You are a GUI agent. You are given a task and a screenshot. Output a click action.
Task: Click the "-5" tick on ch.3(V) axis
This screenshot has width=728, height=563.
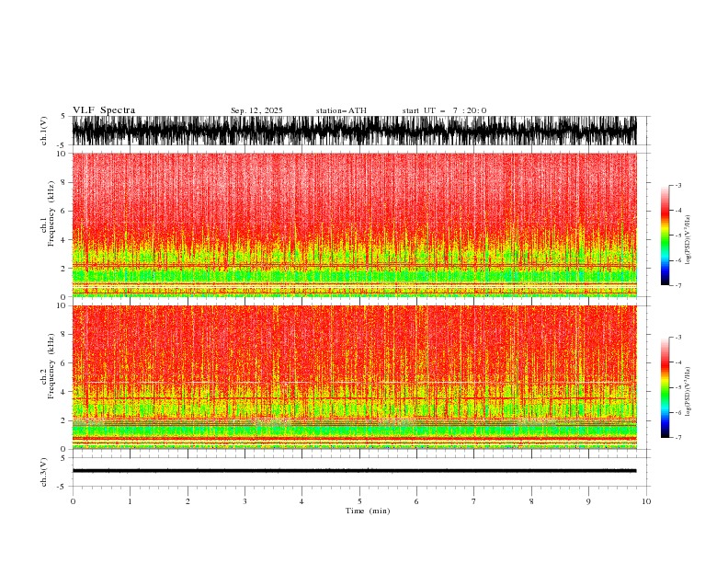coord(63,487)
